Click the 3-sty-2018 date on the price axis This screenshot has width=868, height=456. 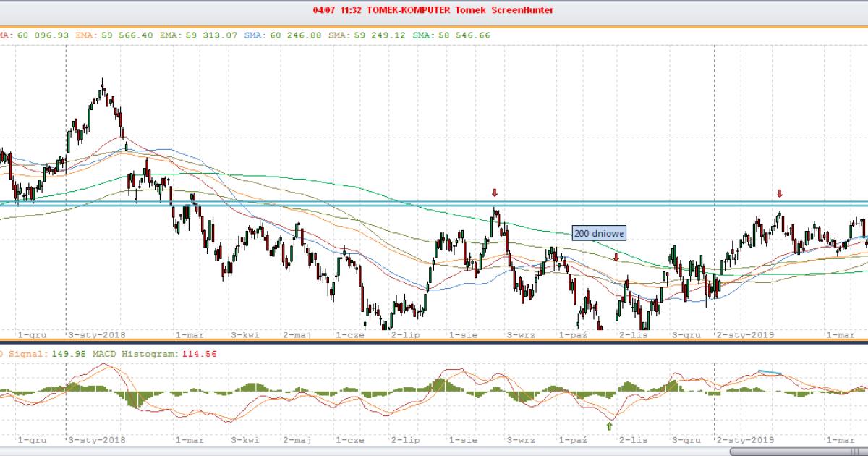[x=97, y=335]
